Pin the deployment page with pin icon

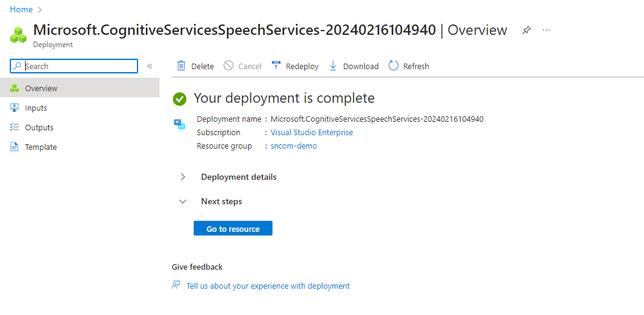coord(526,30)
